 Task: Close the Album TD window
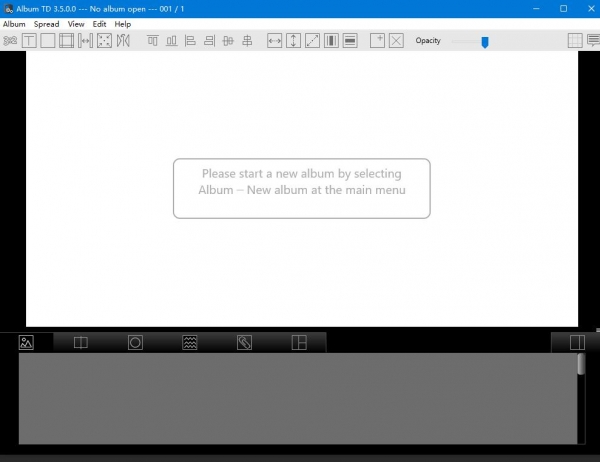coord(591,8)
